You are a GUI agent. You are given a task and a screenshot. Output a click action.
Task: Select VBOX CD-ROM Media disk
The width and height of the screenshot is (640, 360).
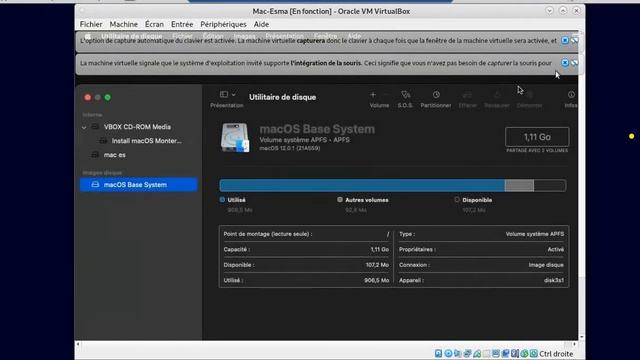point(137,127)
